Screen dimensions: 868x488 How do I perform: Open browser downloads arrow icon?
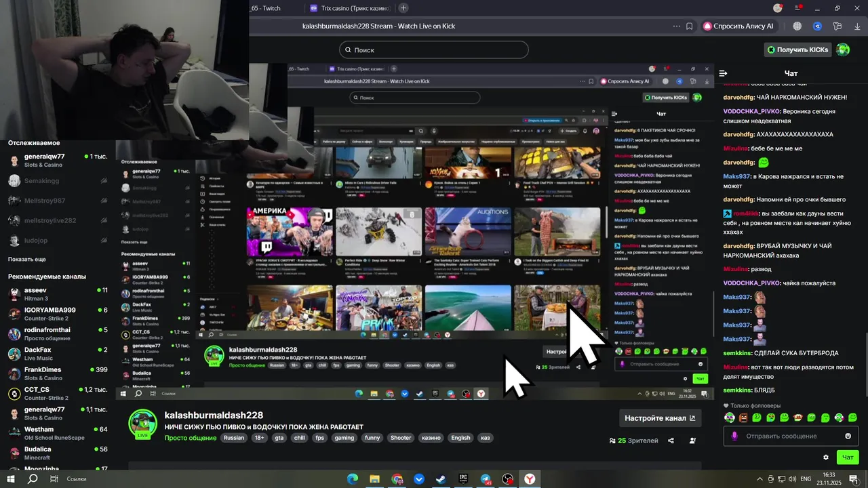pos(857,26)
